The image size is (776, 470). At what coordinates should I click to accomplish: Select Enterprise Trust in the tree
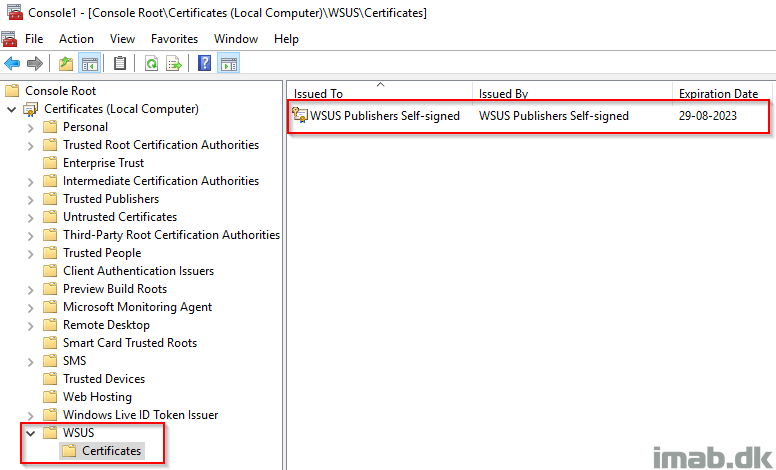(x=103, y=163)
